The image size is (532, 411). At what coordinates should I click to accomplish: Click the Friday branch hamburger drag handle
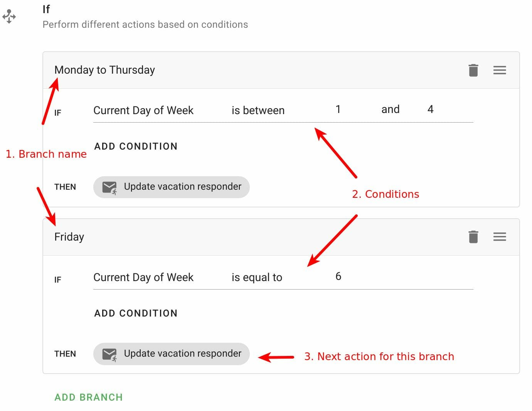[499, 237]
